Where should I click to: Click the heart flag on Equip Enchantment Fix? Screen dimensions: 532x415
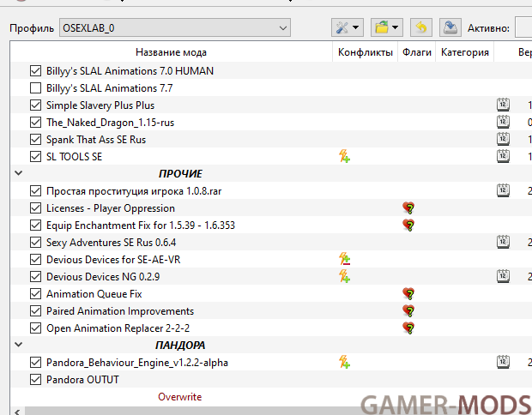(408, 226)
